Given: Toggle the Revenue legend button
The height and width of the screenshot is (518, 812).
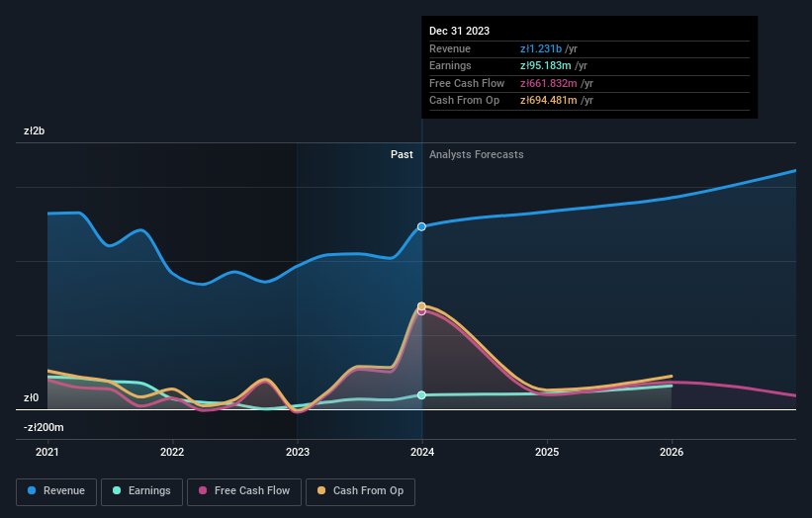Looking at the screenshot, I should click(x=56, y=491).
